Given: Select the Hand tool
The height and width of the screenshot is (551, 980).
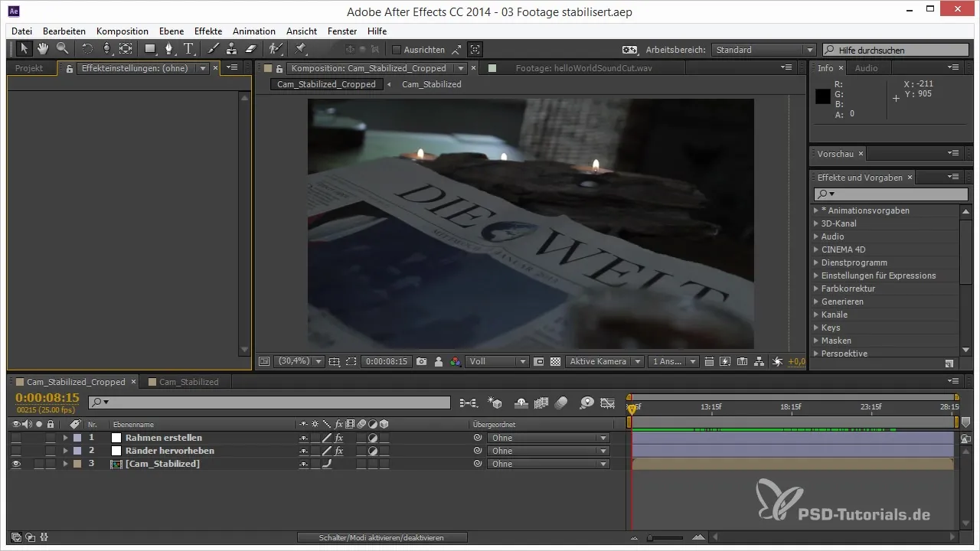Looking at the screenshot, I should pyautogui.click(x=43, y=49).
